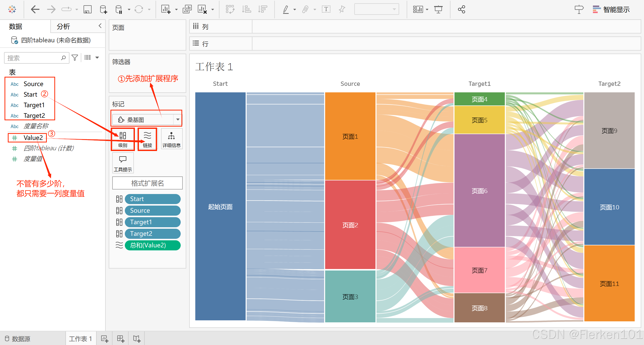Screen dimensions: 644x345
Task: Click the undo back arrow
Action: 35,10
